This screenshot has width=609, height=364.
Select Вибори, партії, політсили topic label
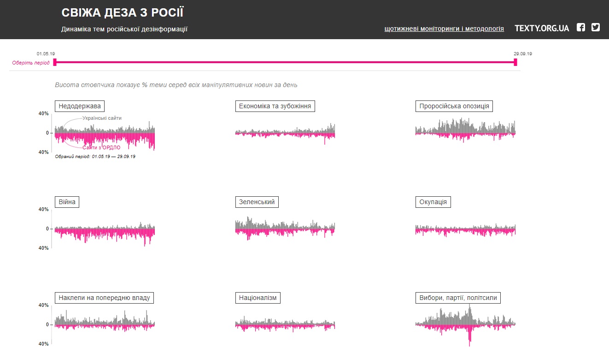pyautogui.click(x=458, y=298)
